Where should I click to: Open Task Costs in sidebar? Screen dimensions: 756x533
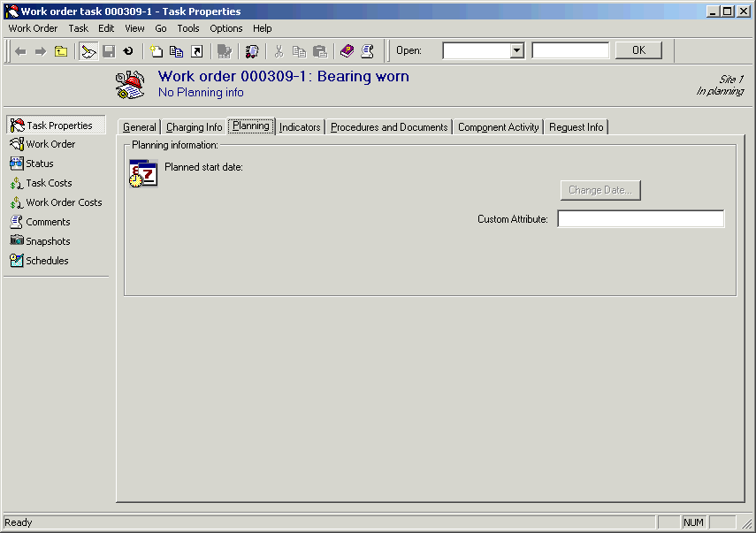[41, 183]
